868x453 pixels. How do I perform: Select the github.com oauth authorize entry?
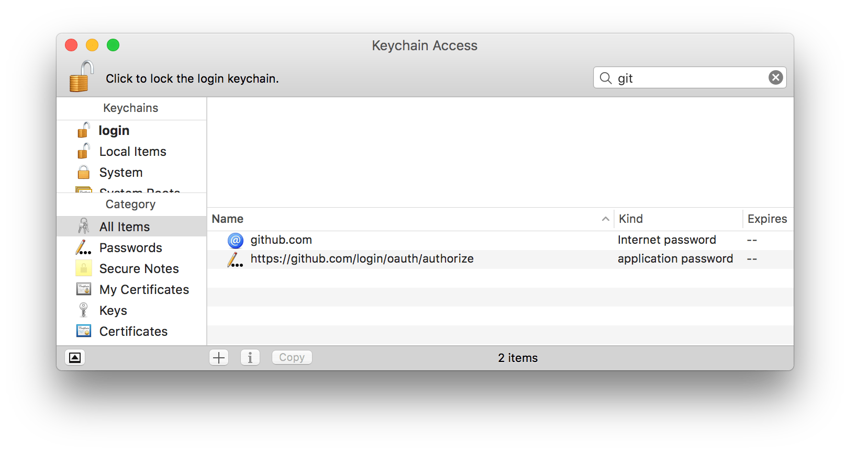click(362, 259)
